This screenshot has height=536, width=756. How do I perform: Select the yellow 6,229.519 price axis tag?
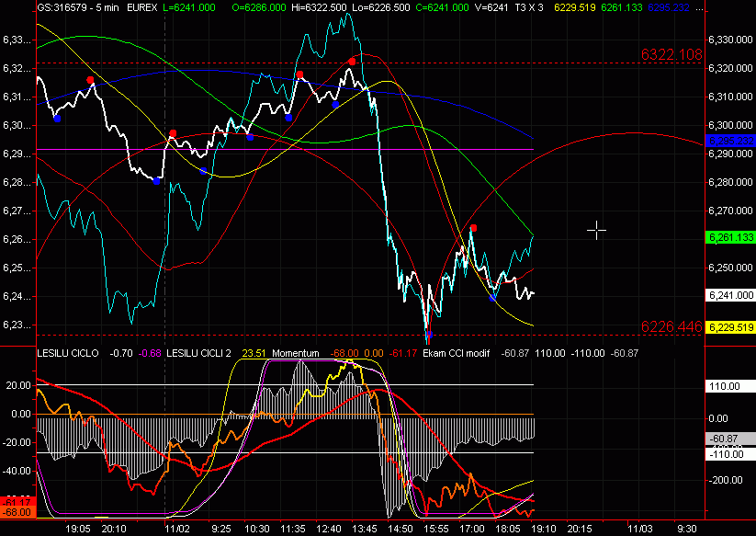point(730,327)
